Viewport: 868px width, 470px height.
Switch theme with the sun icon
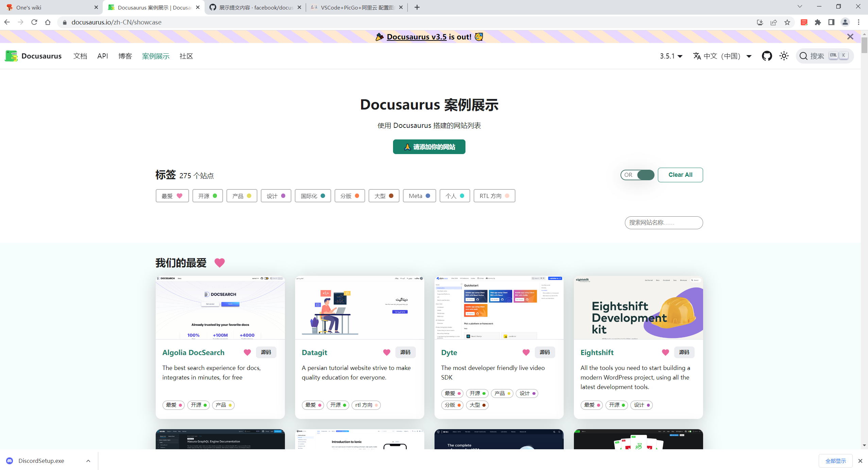784,56
